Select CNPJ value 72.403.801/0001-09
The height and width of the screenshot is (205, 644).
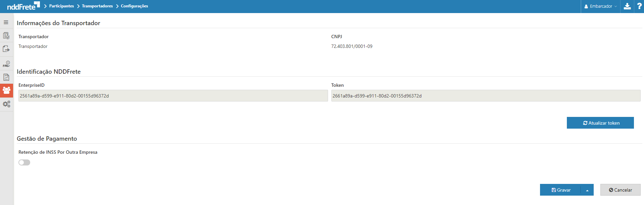[352, 46]
